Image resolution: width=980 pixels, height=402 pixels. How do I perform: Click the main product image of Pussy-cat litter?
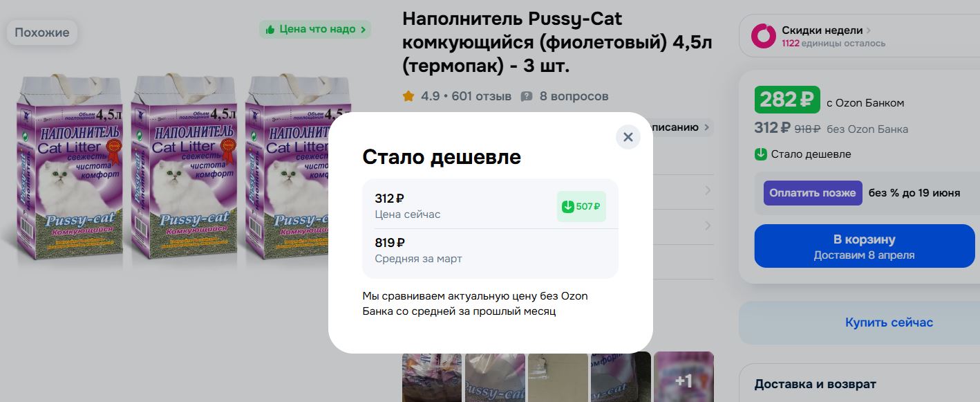pos(185,166)
